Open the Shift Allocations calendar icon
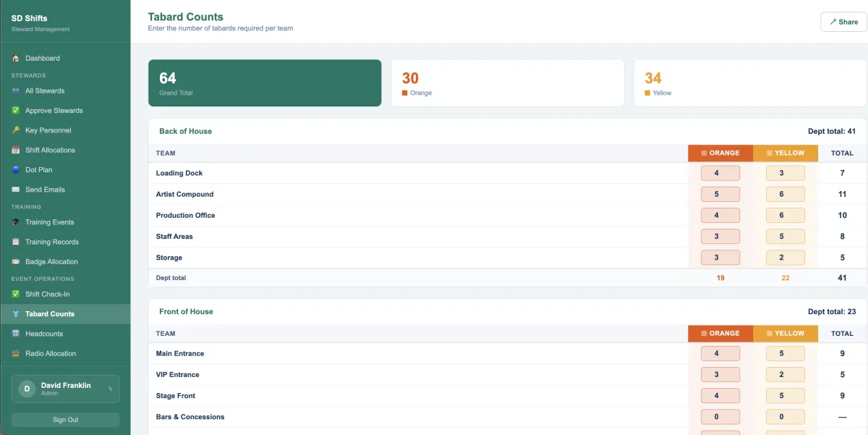Image resolution: width=868 pixels, height=435 pixels. [16, 150]
